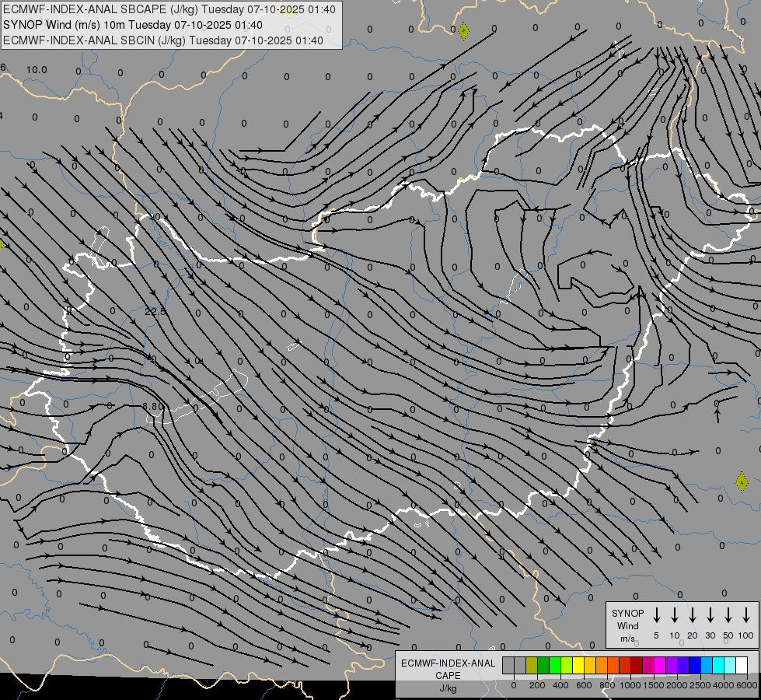Viewport: 761px width, 700px height.
Task: Click the 'SYNOP' label in the wind legend
Action: pos(627,613)
